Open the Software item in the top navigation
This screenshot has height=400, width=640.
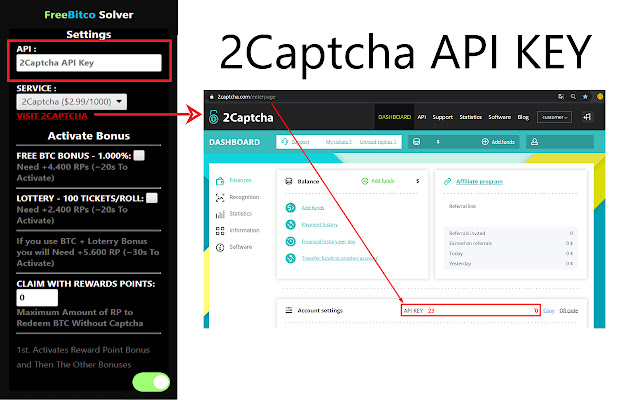[x=500, y=117]
